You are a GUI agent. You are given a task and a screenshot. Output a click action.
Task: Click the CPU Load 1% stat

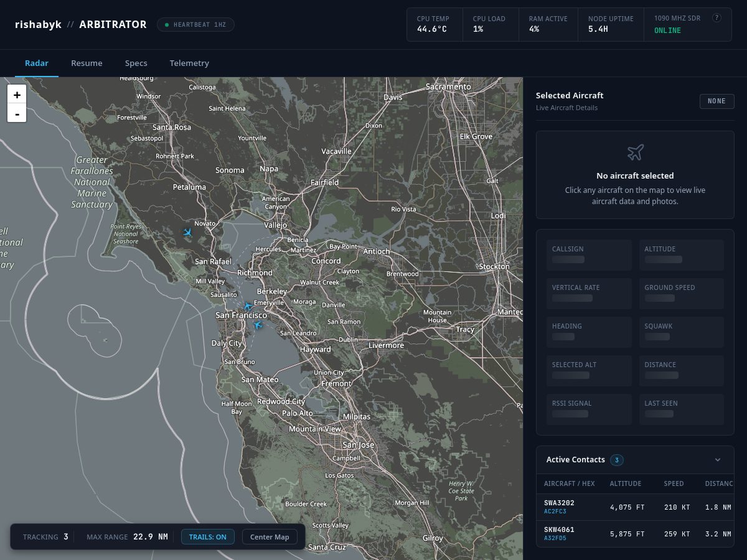[491, 24]
